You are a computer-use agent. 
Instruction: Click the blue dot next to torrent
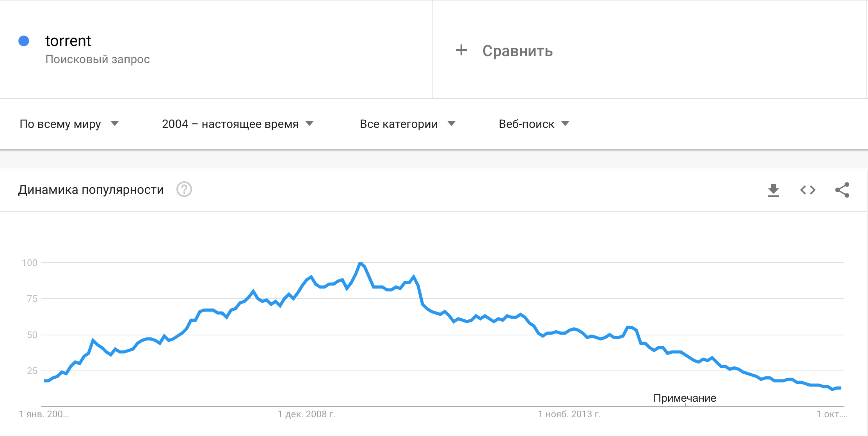(x=24, y=41)
